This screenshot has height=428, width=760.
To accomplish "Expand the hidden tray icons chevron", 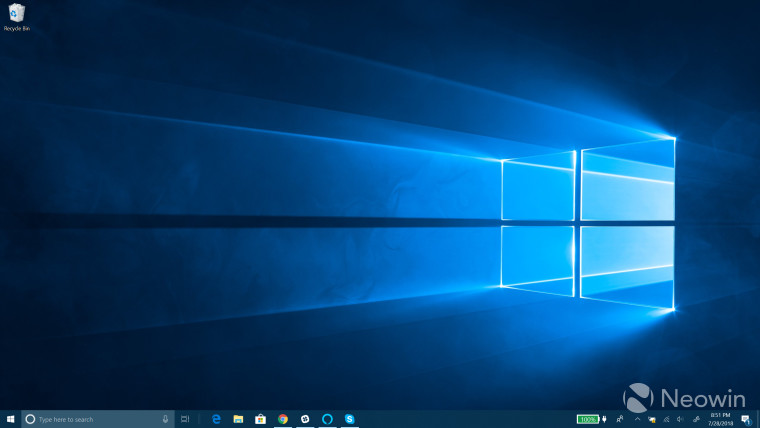I will 637,419.
